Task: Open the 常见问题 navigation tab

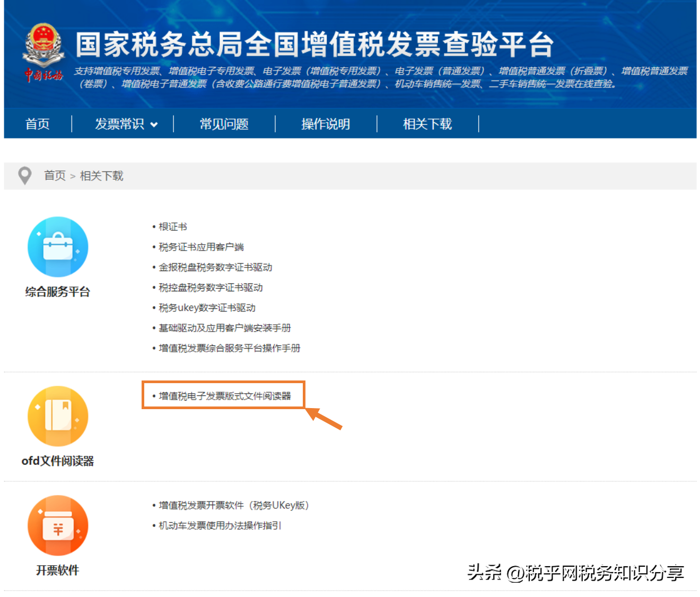Action: coord(224,124)
